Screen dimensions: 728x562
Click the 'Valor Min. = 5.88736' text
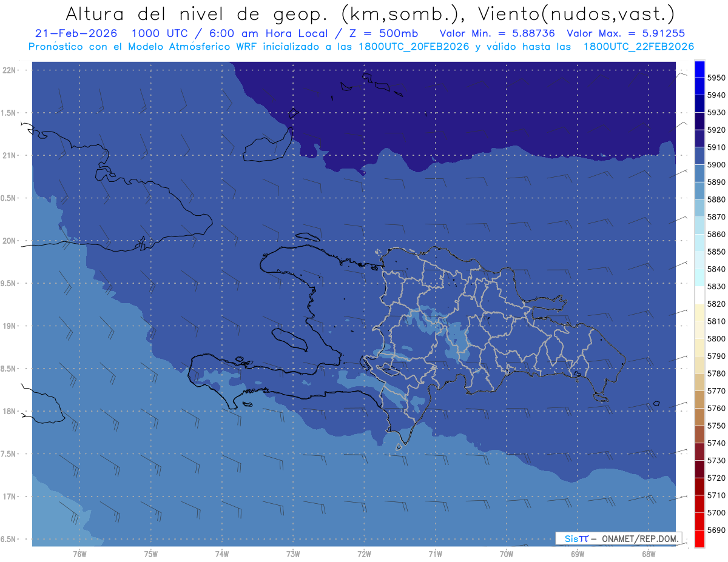tap(497, 33)
